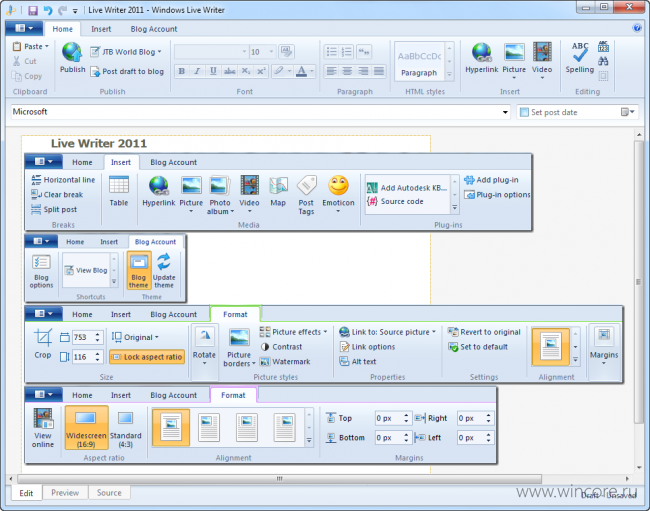Image resolution: width=650 pixels, height=511 pixels.
Task: Click the Undo icon in quick access
Action: 48,10
